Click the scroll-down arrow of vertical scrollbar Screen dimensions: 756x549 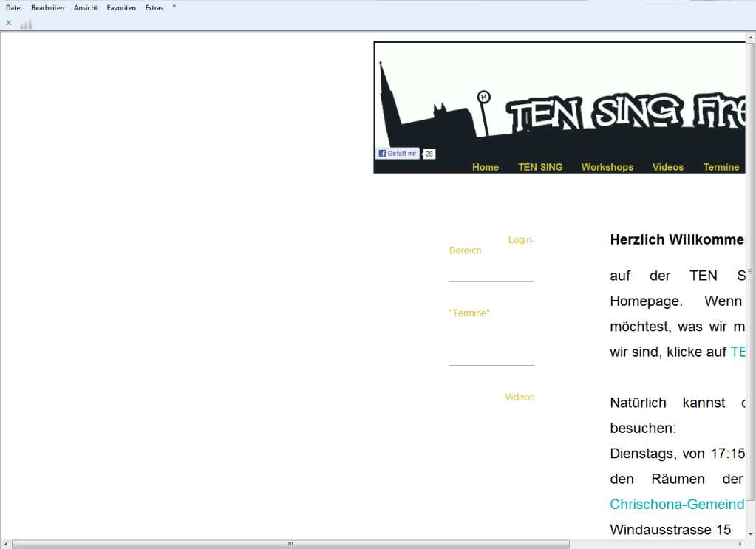(x=750, y=534)
